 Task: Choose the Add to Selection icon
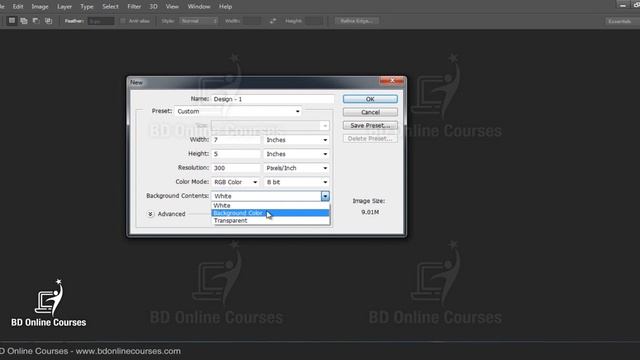(x=24, y=20)
